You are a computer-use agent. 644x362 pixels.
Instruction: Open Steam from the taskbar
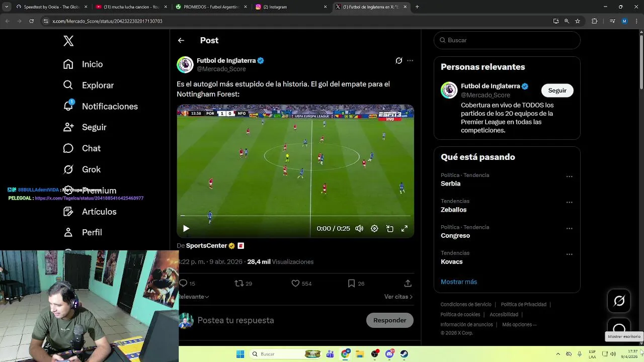(x=404, y=354)
